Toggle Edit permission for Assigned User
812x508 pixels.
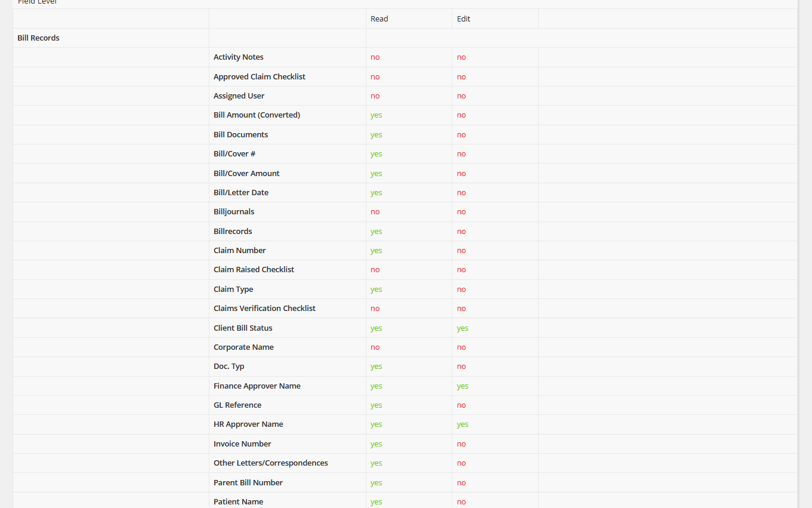(461, 96)
